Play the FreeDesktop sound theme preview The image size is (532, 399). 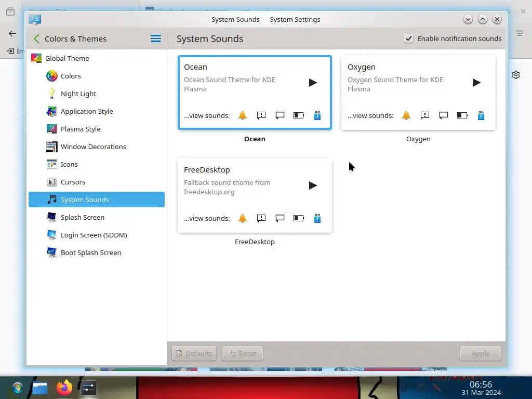[x=313, y=185]
